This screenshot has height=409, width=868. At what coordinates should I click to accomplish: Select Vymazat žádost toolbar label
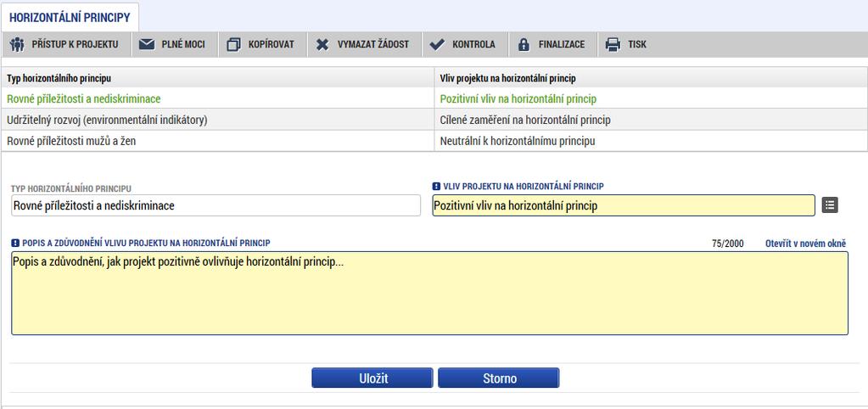pos(373,45)
